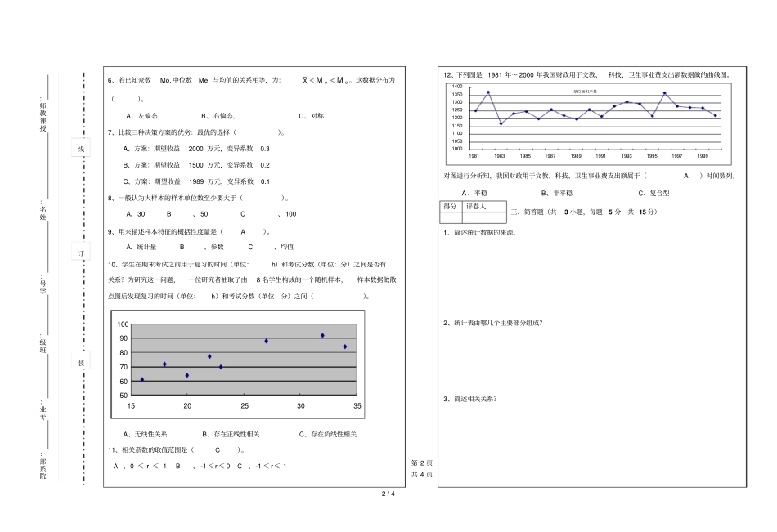Click short-answer question "2、统计表由哪几个主要部分组成?"
This screenshot has width=777, height=532.
pos(493,323)
